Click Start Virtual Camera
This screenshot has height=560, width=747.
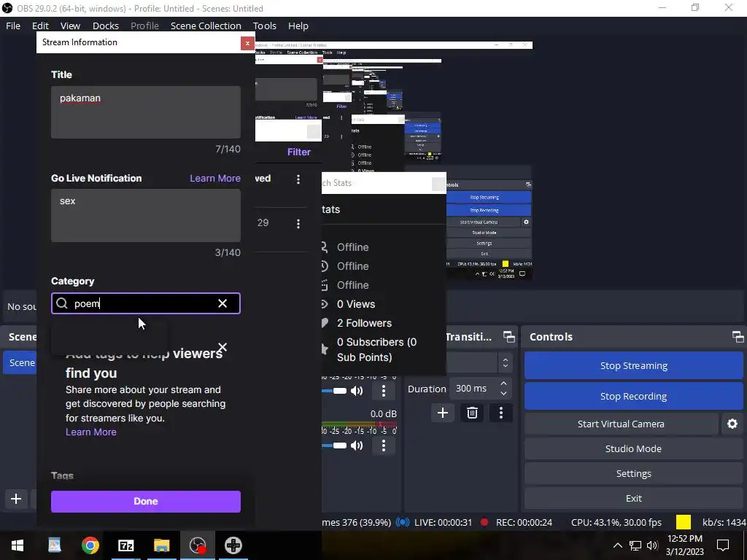tap(622, 424)
